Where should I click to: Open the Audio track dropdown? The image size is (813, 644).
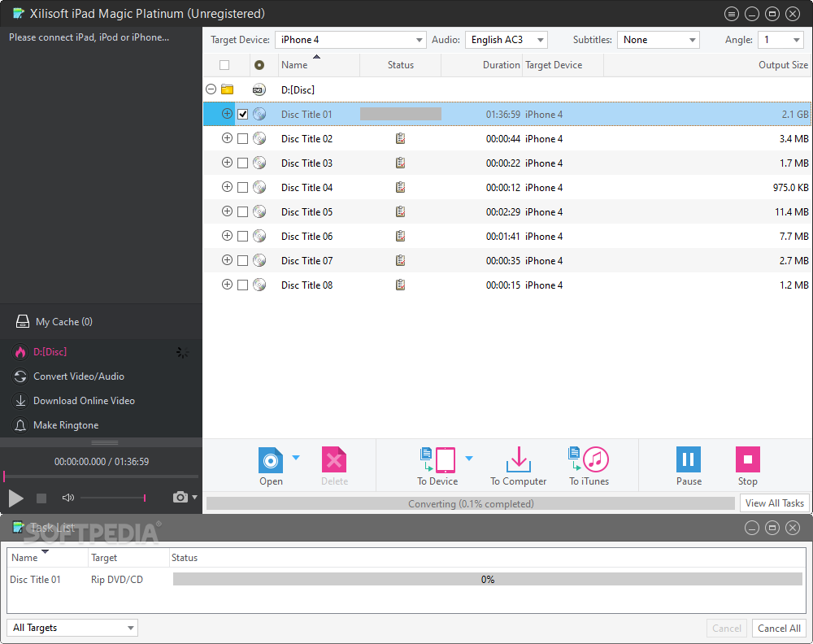click(x=506, y=40)
